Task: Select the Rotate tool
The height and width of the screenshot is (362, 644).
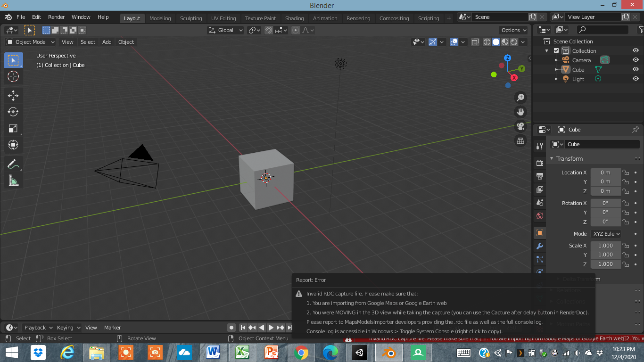Action: point(13,112)
